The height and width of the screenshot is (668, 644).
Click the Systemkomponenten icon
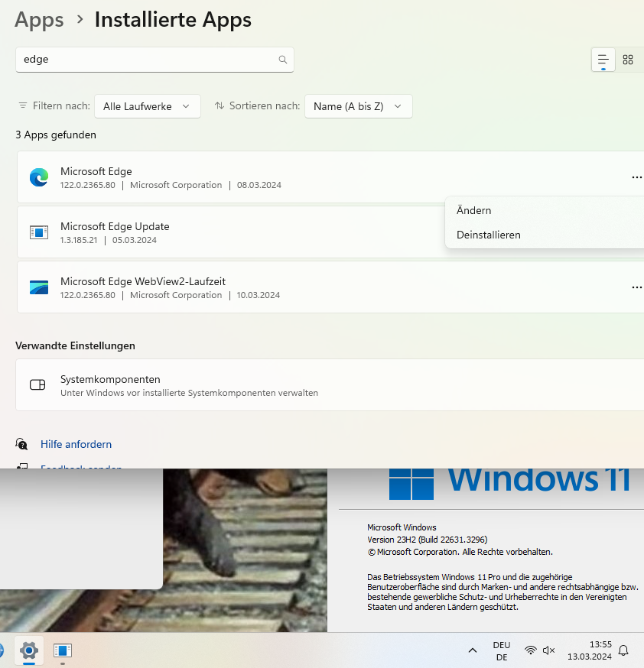pyautogui.click(x=37, y=384)
